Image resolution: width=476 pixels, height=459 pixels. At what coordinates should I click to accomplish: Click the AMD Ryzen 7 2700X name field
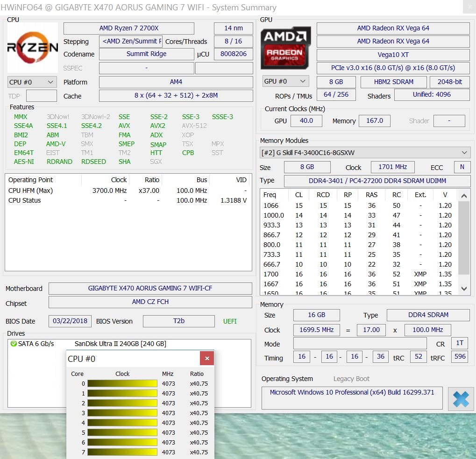129,28
